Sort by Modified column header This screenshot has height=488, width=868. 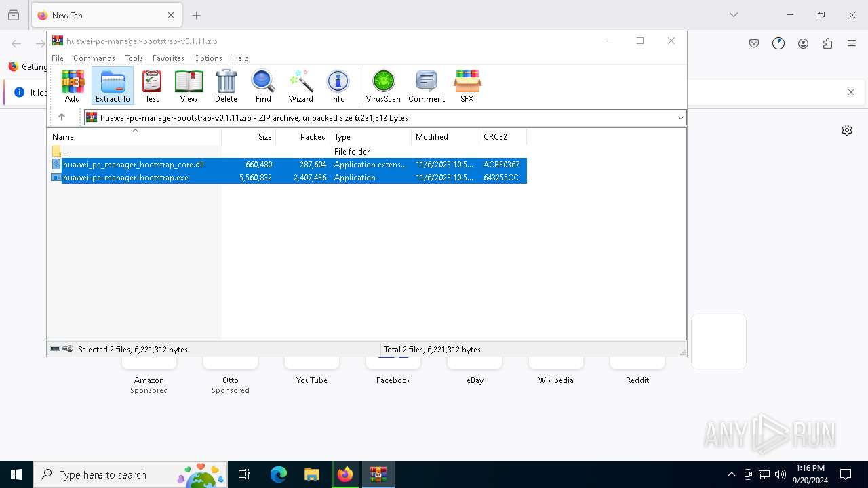coord(446,137)
